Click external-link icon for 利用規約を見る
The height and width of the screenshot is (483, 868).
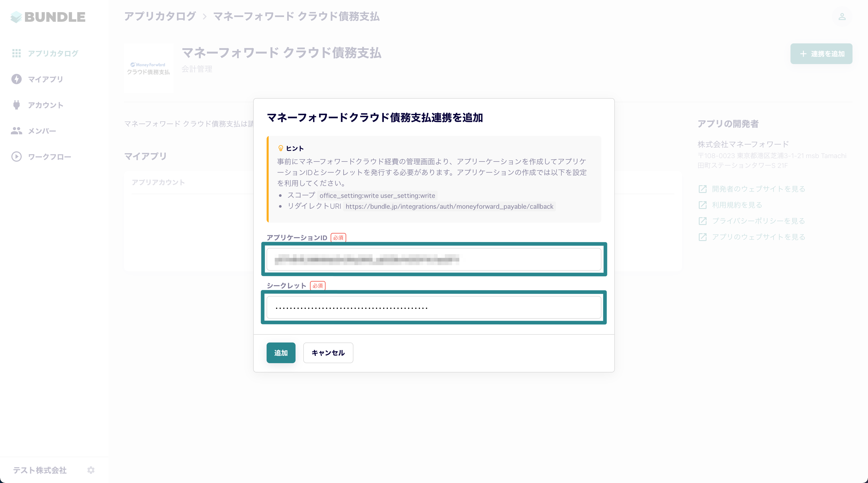(x=703, y=205)
